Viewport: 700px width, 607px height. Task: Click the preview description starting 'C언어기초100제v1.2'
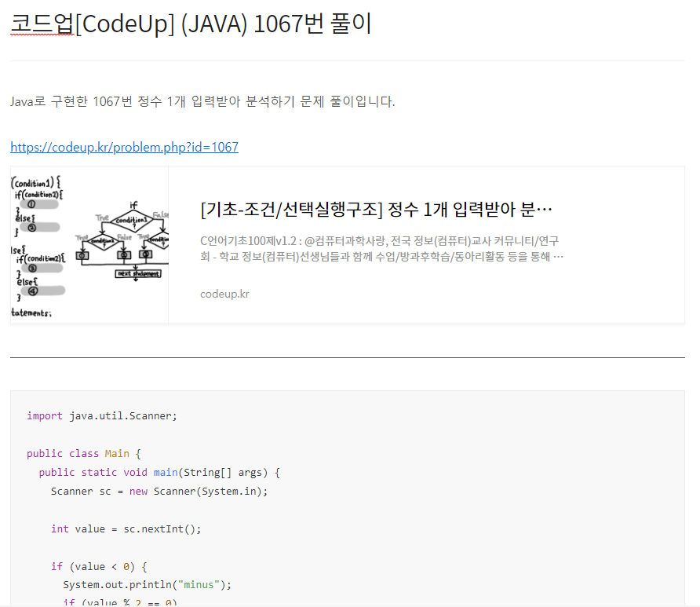click(381, 249)
